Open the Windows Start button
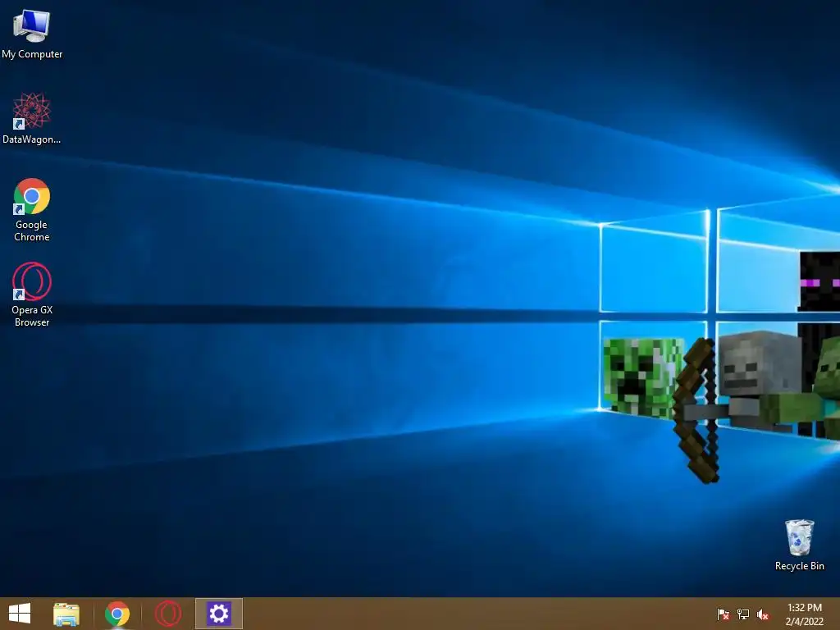 point(20,614)
